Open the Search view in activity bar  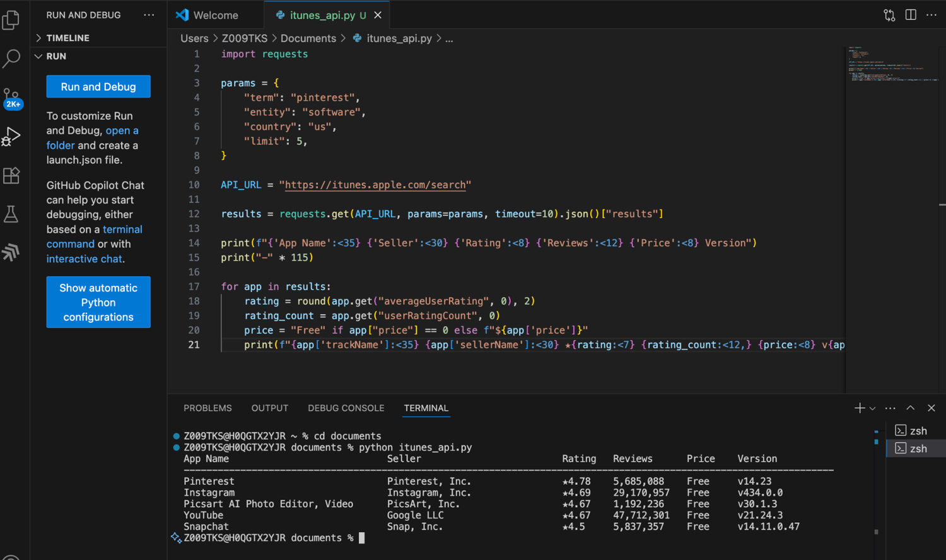coord(11,59)
